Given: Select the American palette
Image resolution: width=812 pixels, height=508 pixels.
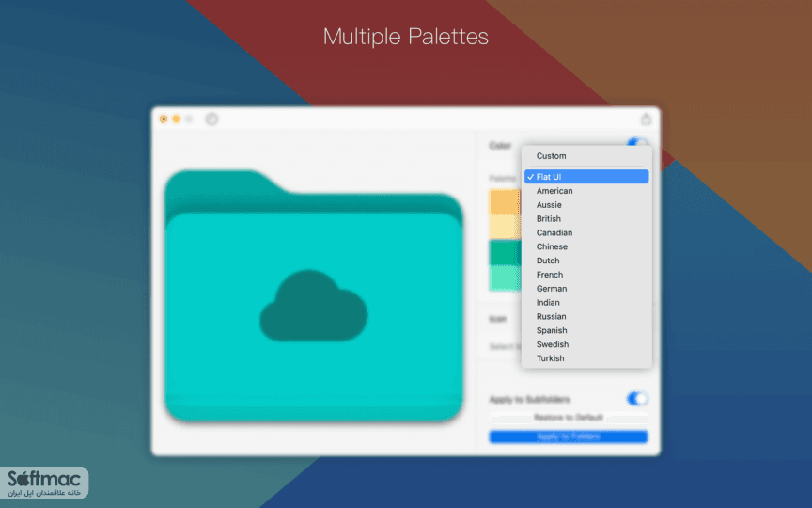Looking at the screenshot, I should 586,191.
